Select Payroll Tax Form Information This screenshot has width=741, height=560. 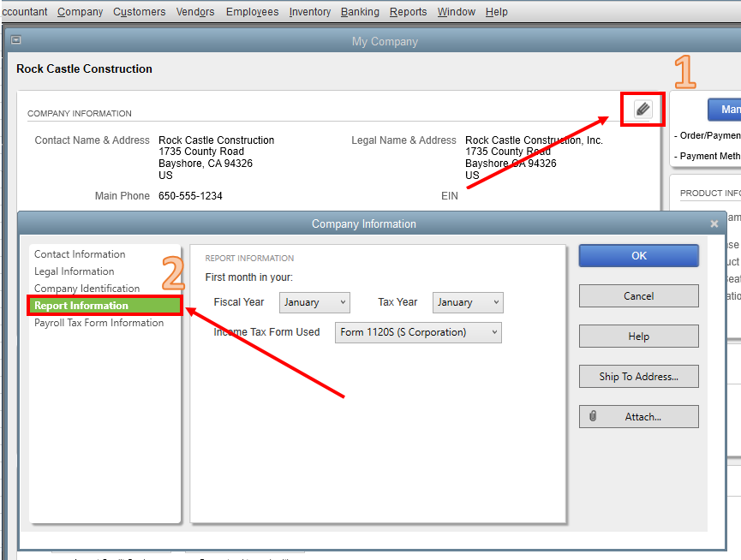coord(99,323)
